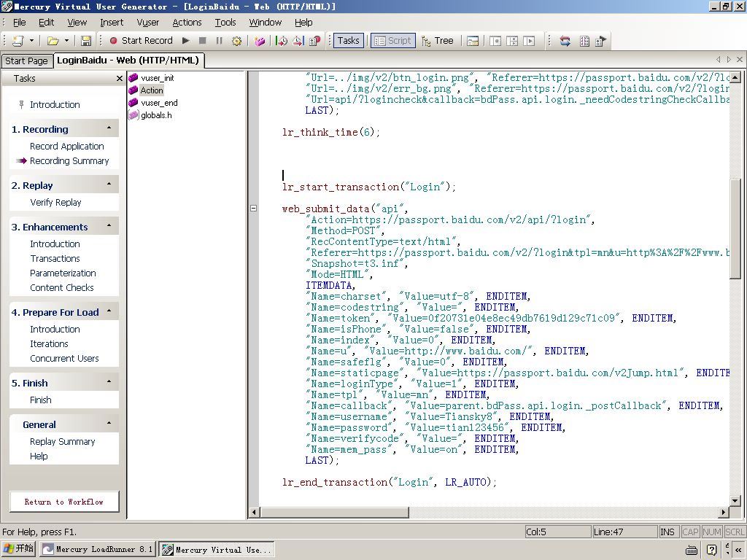
Task: Open the Content Checks task link
Action: point(61,287)
